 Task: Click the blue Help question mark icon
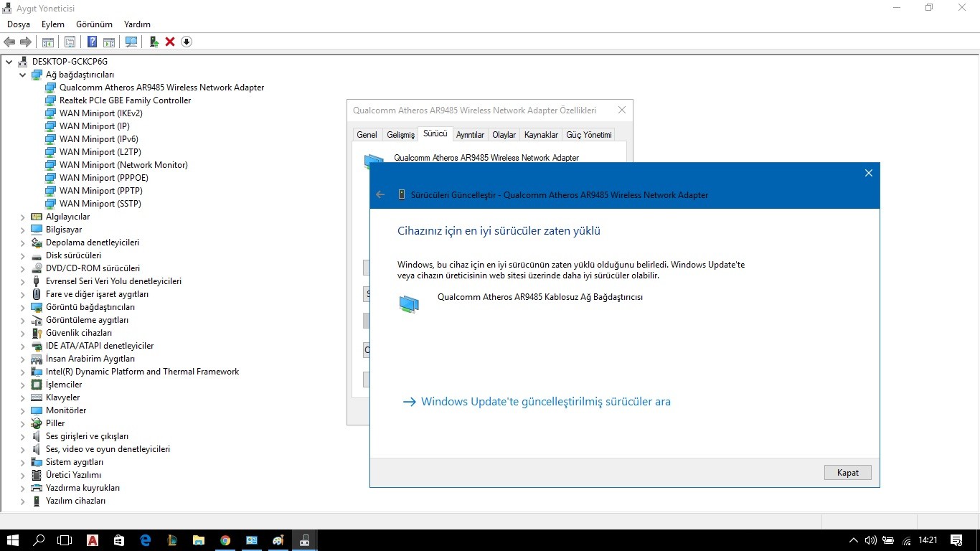coord(92,42)
